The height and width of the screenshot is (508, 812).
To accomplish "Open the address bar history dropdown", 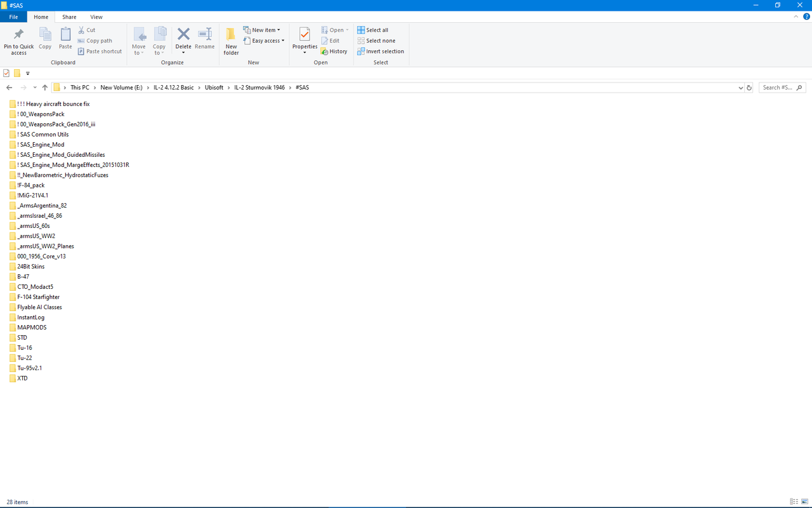I will pos(740,87).
